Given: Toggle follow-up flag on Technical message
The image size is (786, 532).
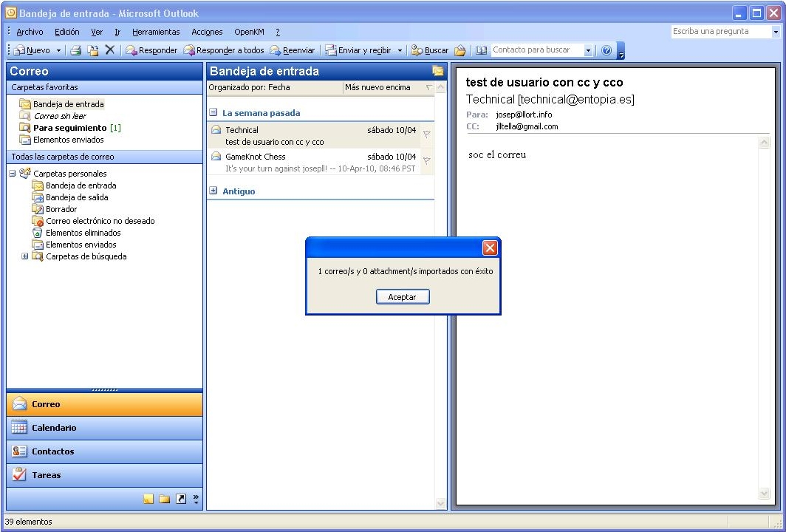Looking at the screenshot, I should coord(426,134).
